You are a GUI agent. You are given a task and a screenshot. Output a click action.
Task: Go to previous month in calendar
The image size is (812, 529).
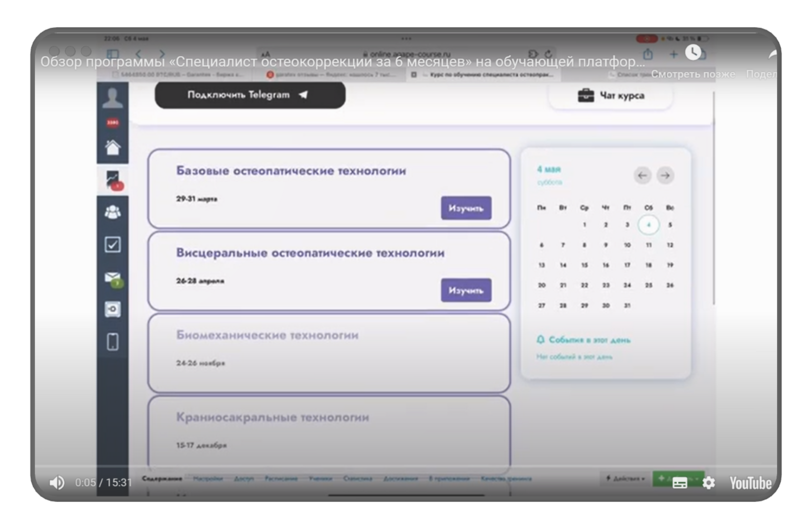point(642,175)
